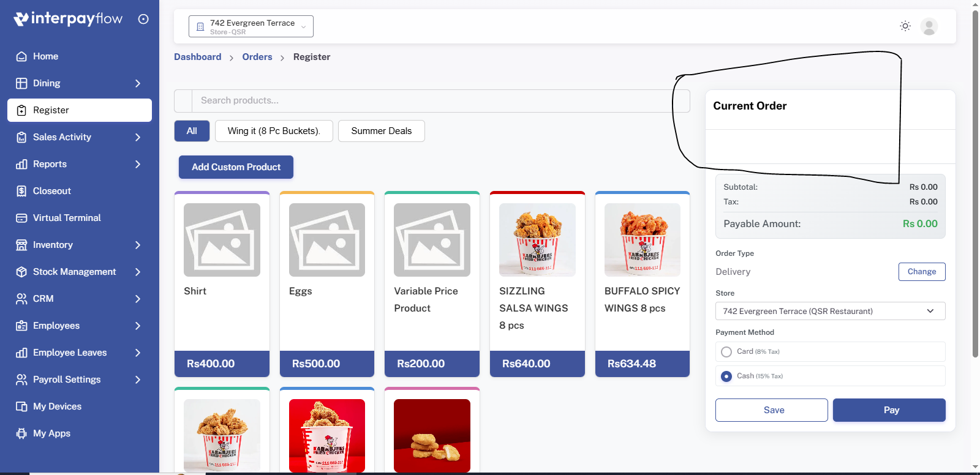Open Closeout in the sidebar
Viewport: 980px width, 475px height.
(x=80, y=191)
